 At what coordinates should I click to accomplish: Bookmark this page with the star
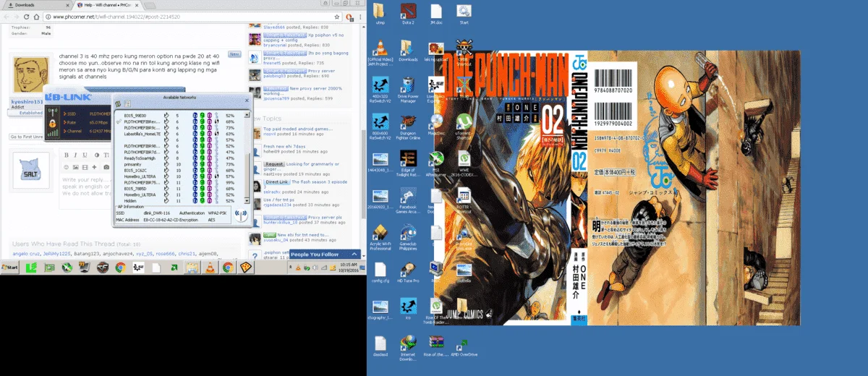[337, 16]
